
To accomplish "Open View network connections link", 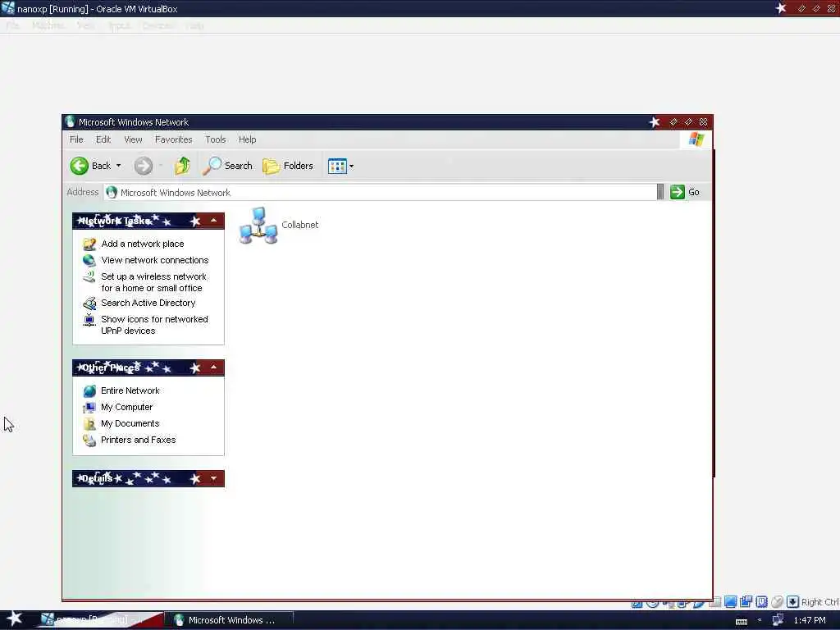I will click(155, 260).
